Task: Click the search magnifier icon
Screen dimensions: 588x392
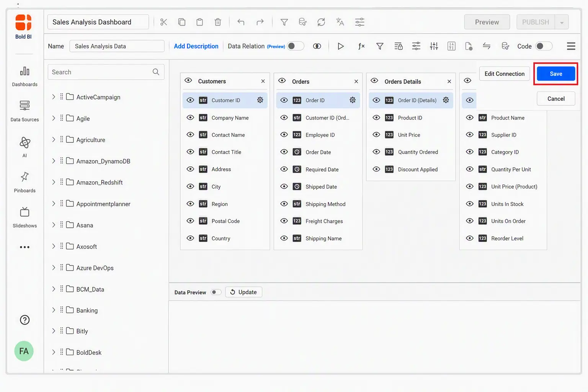Action: pos(156,72)
